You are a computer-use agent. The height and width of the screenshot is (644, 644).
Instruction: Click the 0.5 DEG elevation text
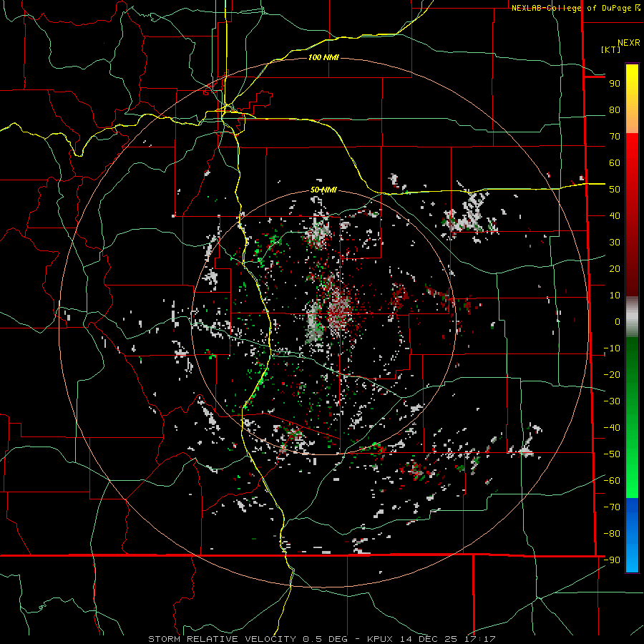click(326, 639)
